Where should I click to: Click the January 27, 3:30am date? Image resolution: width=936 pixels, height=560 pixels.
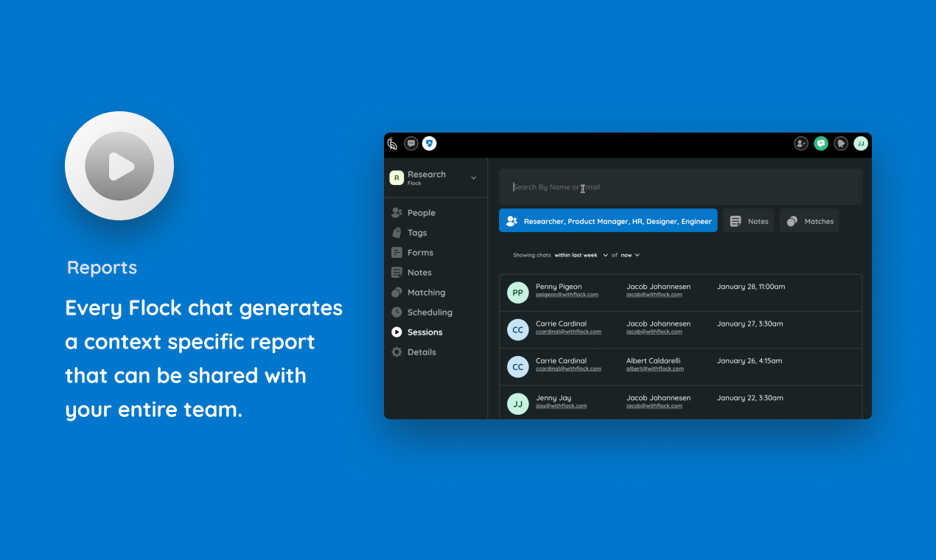[750, 323]
